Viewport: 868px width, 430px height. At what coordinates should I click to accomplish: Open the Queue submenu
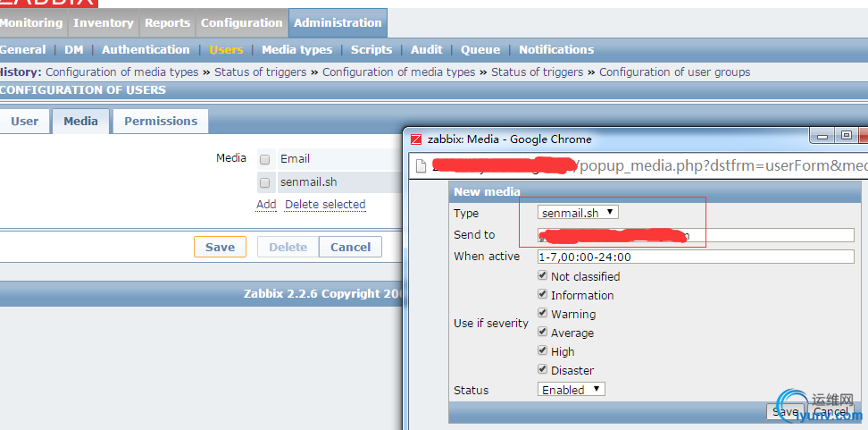[480, 50]
